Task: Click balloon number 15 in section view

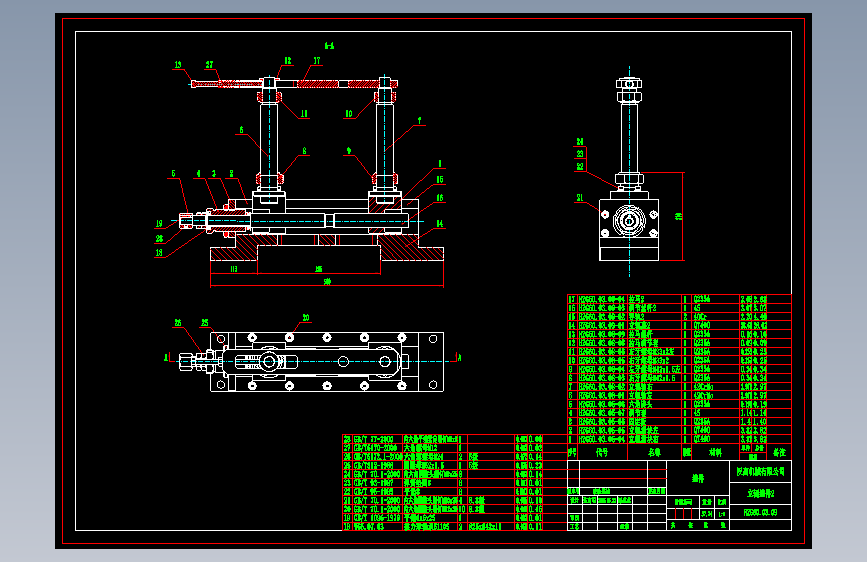Action: tap(440, 180)
